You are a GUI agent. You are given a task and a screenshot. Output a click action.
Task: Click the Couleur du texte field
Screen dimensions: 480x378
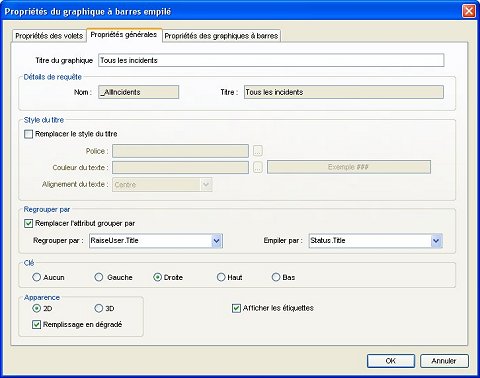pos(180,167)
